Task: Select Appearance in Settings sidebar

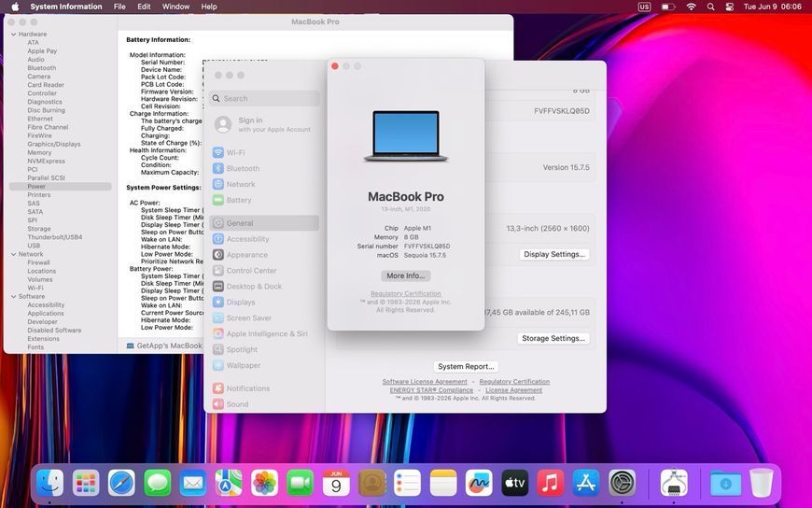Action: [x=264, y=255]
